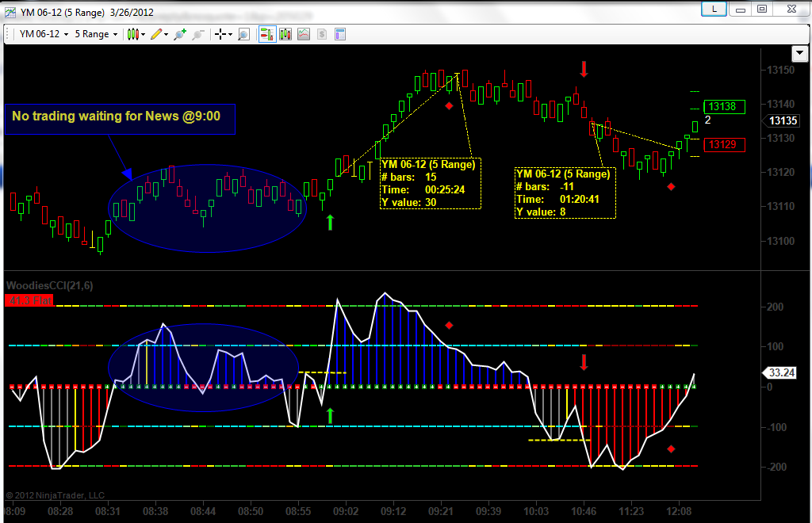The image size is (812, 523).
Task: Select the 13129 red price marker
Action: pos(723,145)
